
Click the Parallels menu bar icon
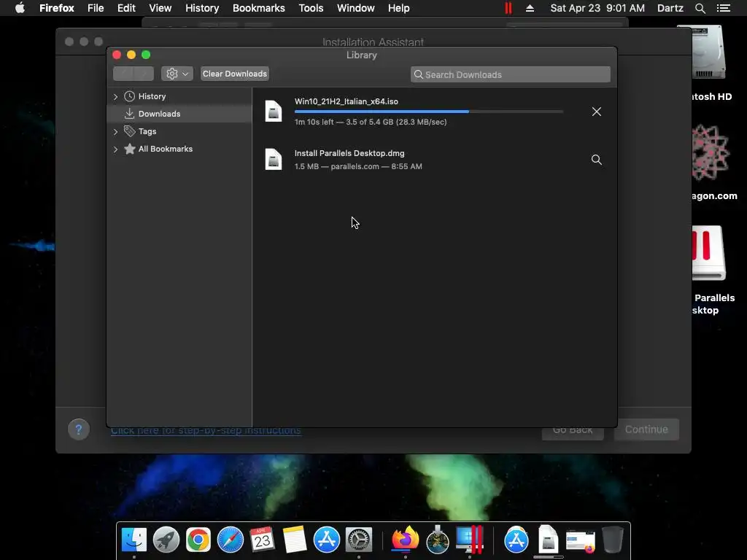[508, 8]
